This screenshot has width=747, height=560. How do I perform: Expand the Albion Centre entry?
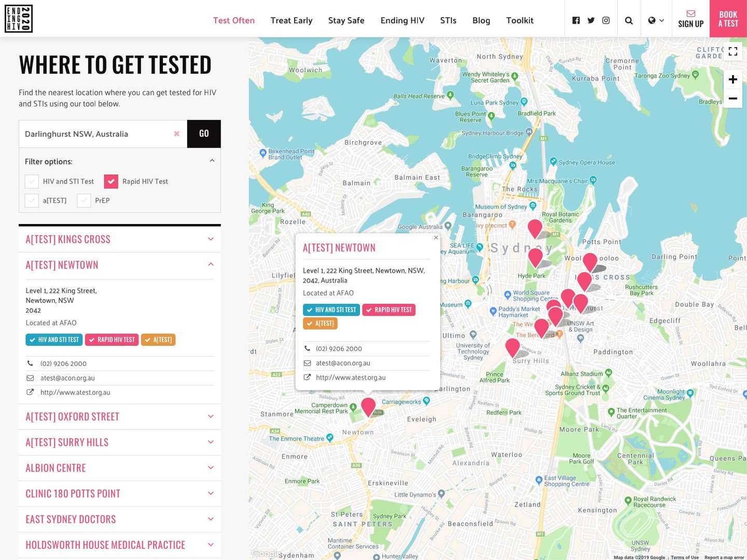[x=120, y=468]
